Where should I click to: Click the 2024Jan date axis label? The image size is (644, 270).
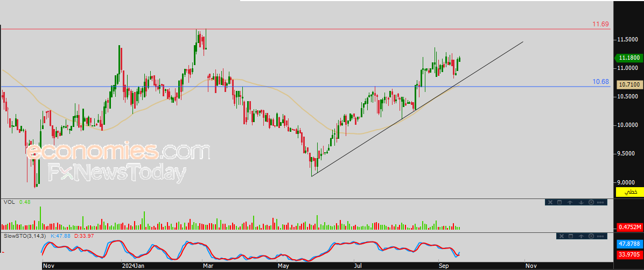tap(134, 266)
